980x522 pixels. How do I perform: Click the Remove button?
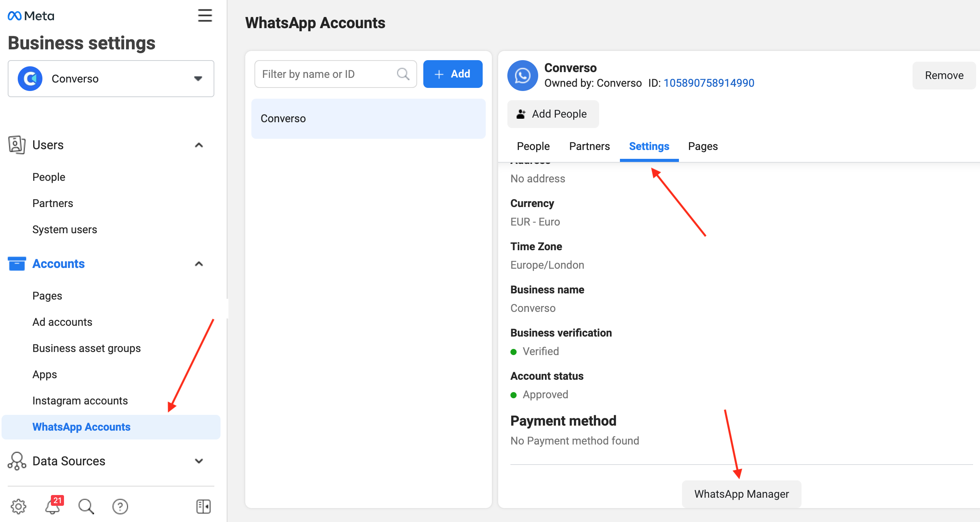coord(944,76)
